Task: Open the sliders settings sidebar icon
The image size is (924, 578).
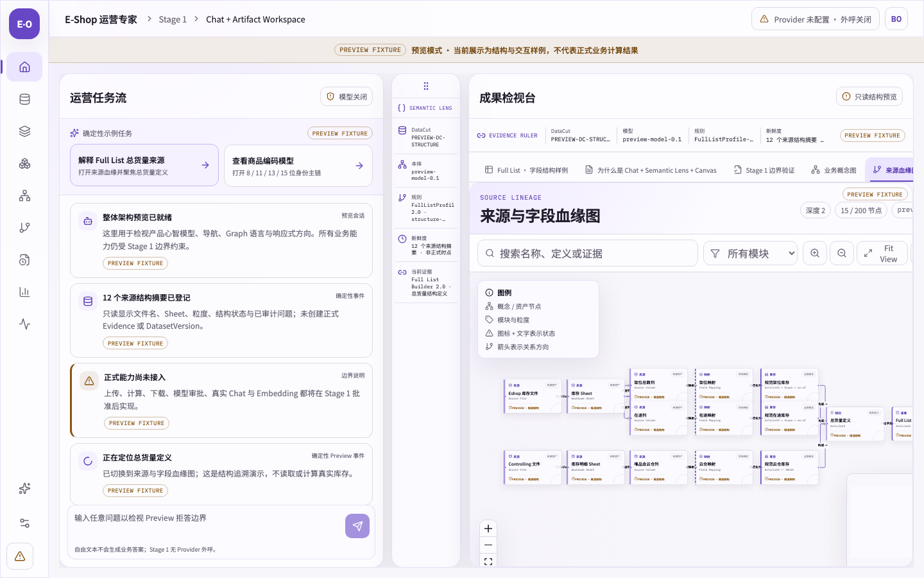Action: click(x=24, y=523)
